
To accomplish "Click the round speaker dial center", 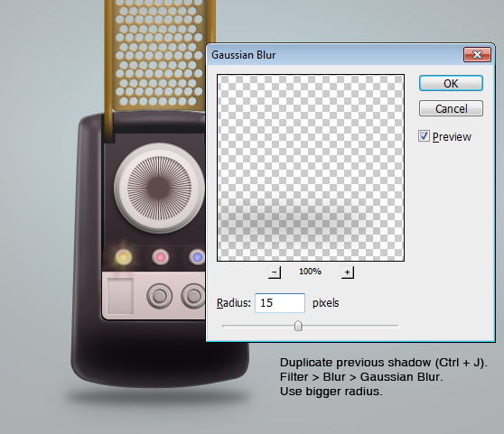I will pyautogui.click(x=159, y=188).
